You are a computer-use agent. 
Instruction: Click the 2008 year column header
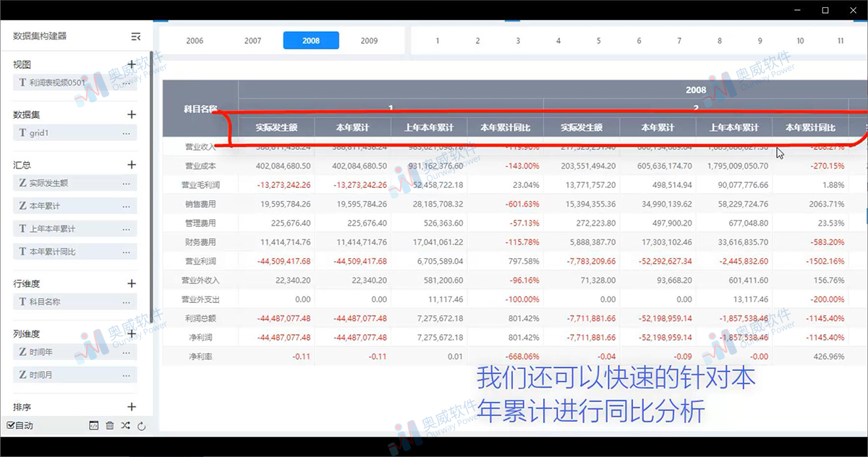pyautogui.click(x=696, y=90)
